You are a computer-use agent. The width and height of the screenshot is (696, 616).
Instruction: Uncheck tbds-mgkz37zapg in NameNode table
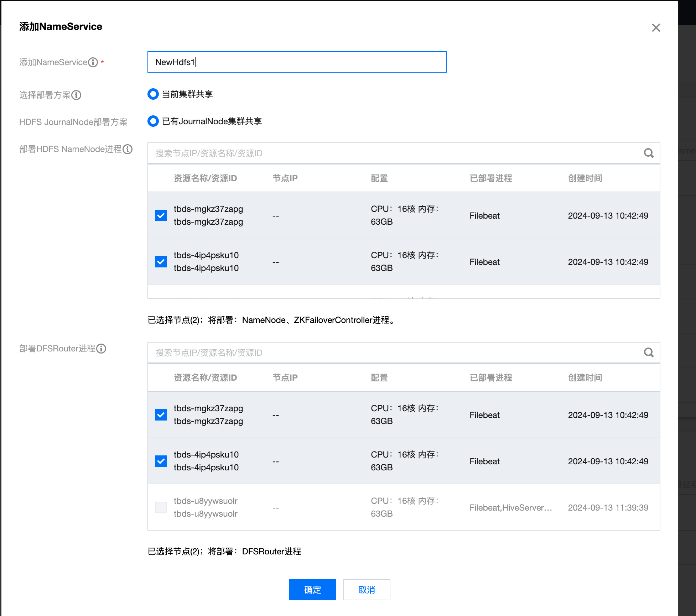click(x=161, y=215)
